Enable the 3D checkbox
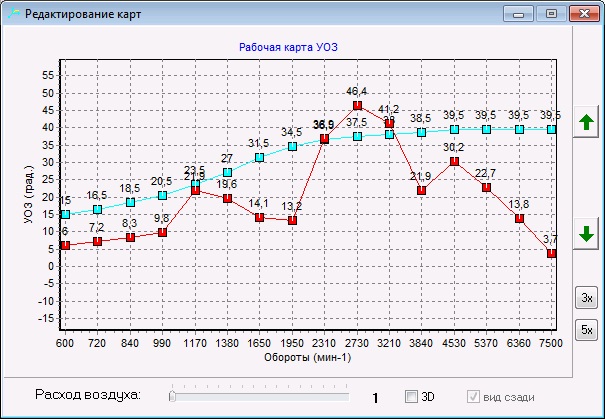605x419 pixels. pyautogui.click(x=410, y=396)
